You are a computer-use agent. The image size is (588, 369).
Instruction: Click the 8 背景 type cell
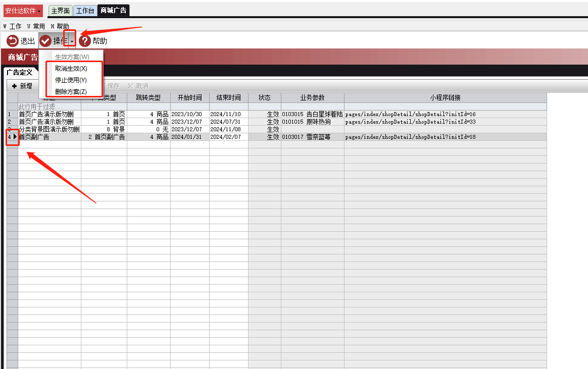point(104,129)
